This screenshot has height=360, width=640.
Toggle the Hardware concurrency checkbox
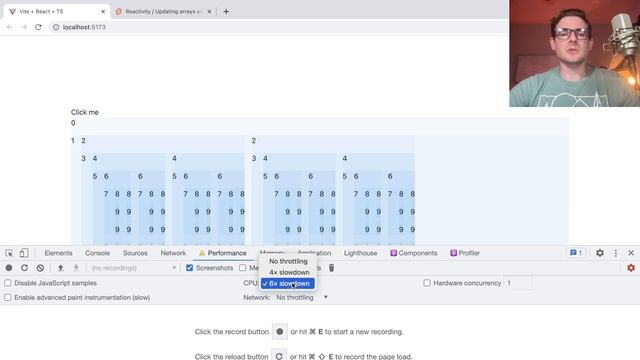click(427, 283)
